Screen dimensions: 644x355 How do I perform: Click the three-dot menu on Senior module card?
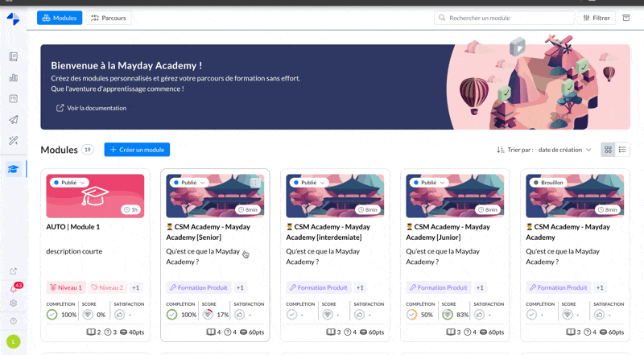pos(255,183)
